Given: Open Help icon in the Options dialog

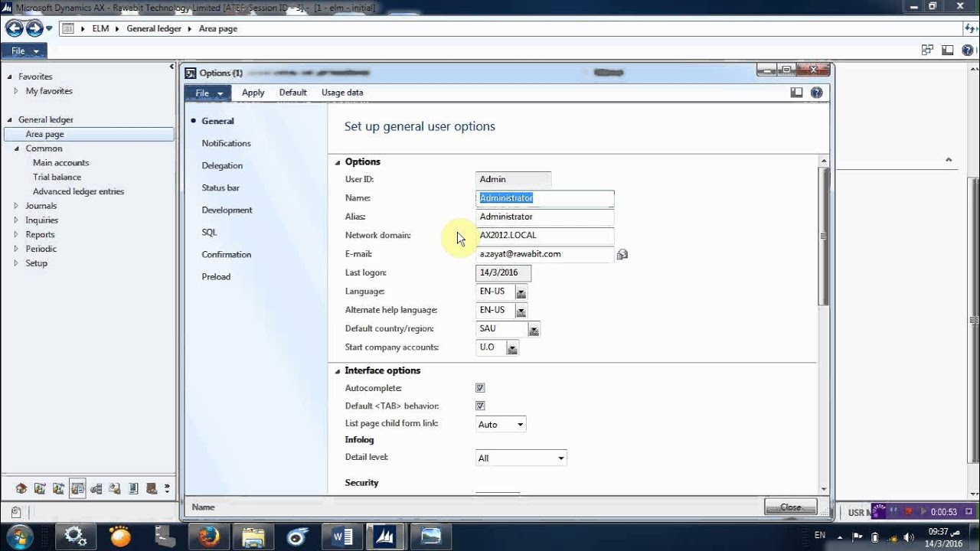Looking at the screenshot, I should click(x=816, y=93).
